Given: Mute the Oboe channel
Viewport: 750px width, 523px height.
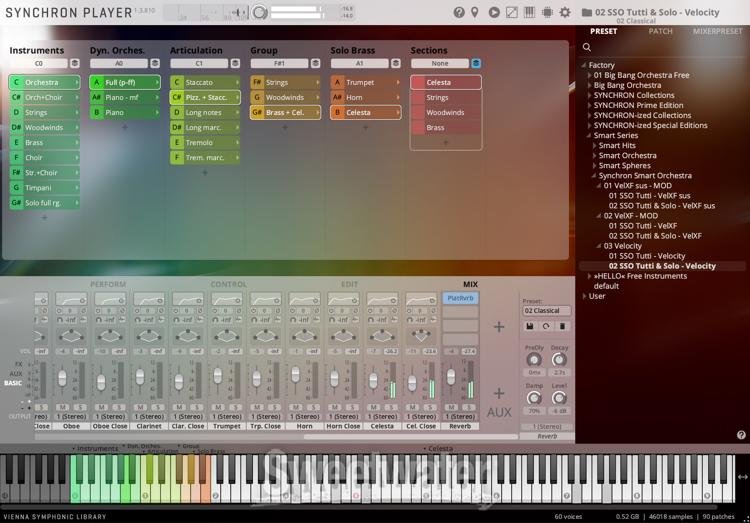Looking at the screenshot, I should tap(62, 407).
